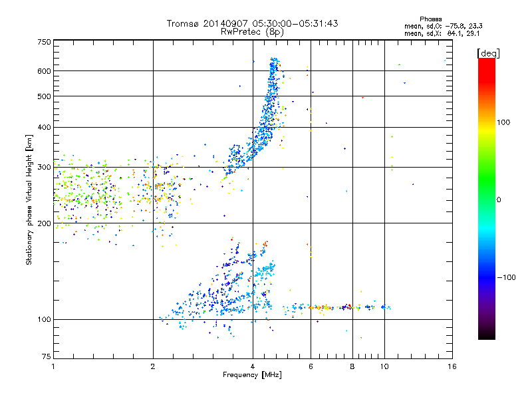Click the plot title 'Tromsø 20140907 05:30:00-05:31:43'
Viewport: 532px width, 399px height.
click(252, 23)
